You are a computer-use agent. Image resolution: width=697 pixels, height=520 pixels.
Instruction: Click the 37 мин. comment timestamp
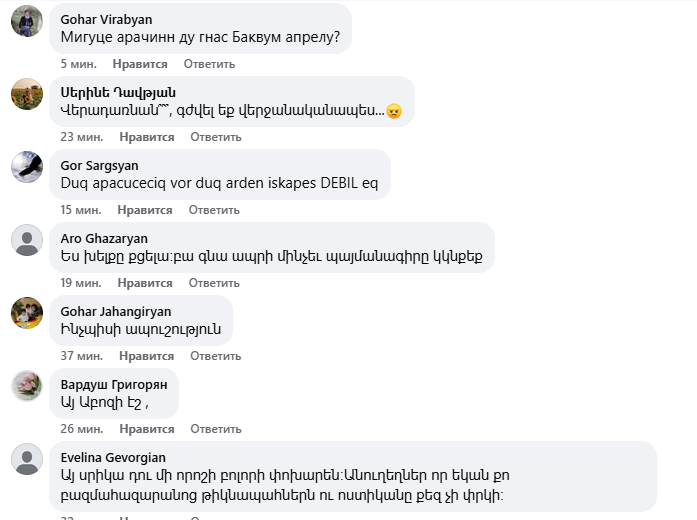point(82,356)
